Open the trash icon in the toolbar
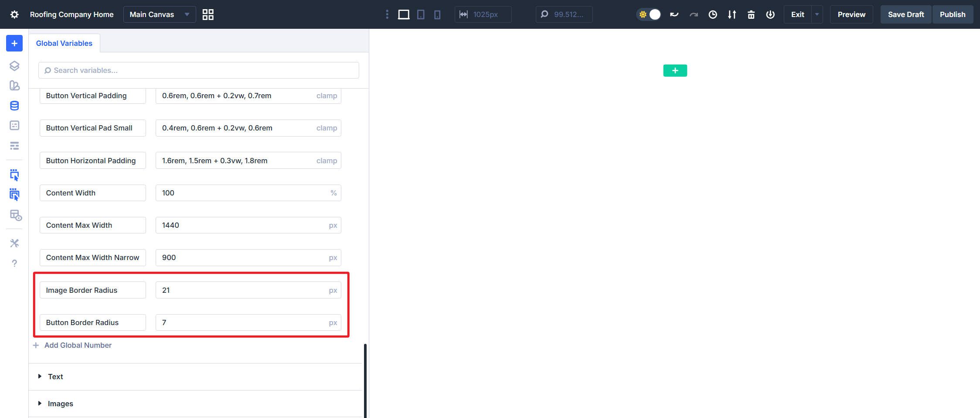Image resolution: width=980 pixels, height=418 pixels. click(x=751, y=14)
